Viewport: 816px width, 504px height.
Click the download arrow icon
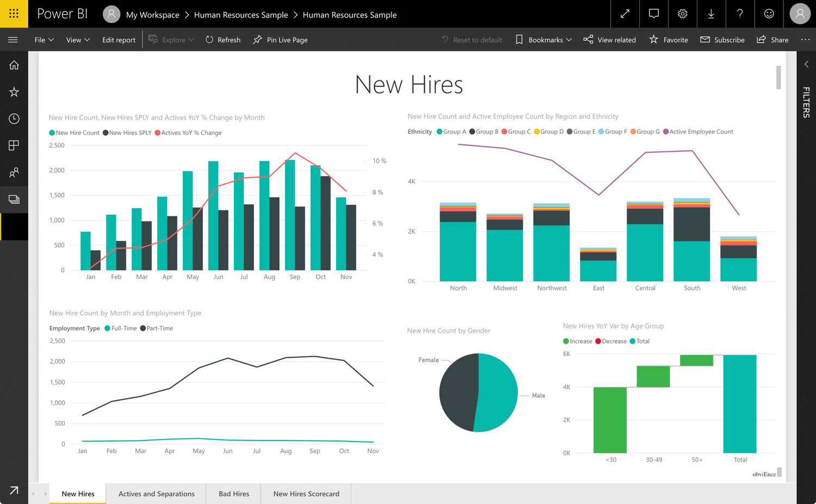(x=711, y=14)
